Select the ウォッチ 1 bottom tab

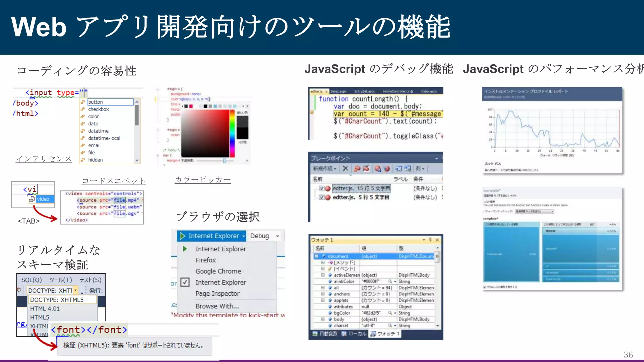click(x=385, y=334)
